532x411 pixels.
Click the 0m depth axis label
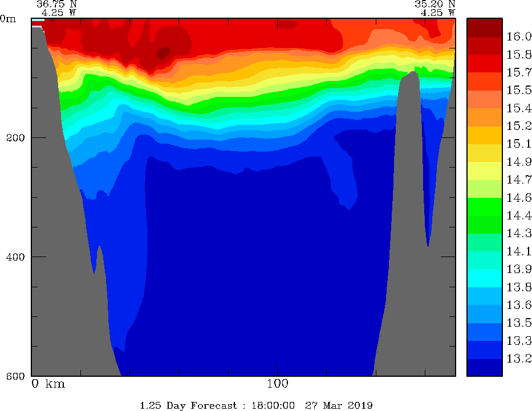[8, 19]
